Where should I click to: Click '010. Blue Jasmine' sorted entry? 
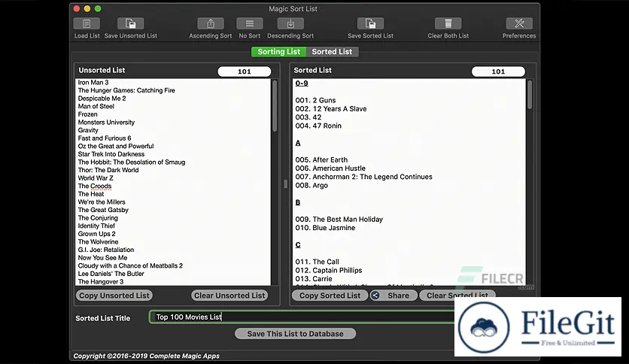[325, 228]
